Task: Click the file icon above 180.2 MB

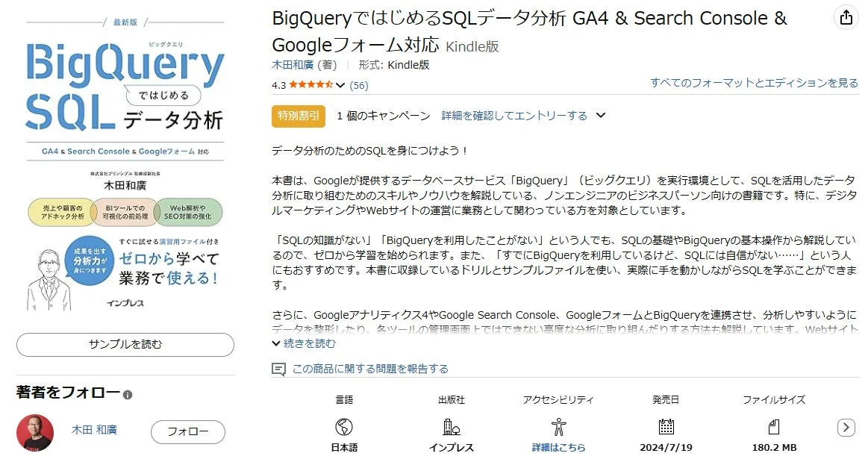Action: point(773,427)
